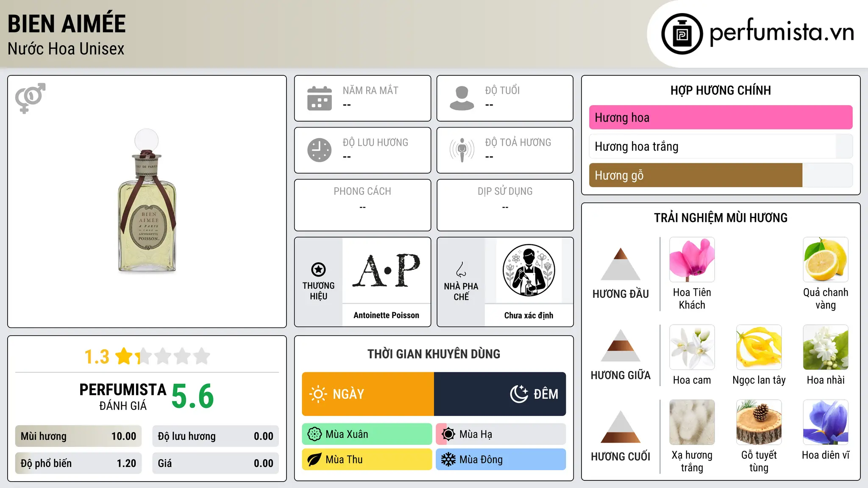The width and height of the screenshot is (868, 488).
Task: Select the Ngày daytime bar
Action: (x=368, y=394)
